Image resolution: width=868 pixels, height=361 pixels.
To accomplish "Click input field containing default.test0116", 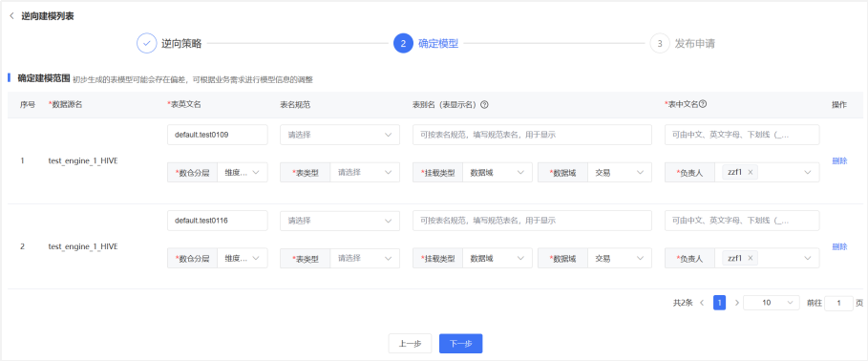I will (x=217, y=221).
